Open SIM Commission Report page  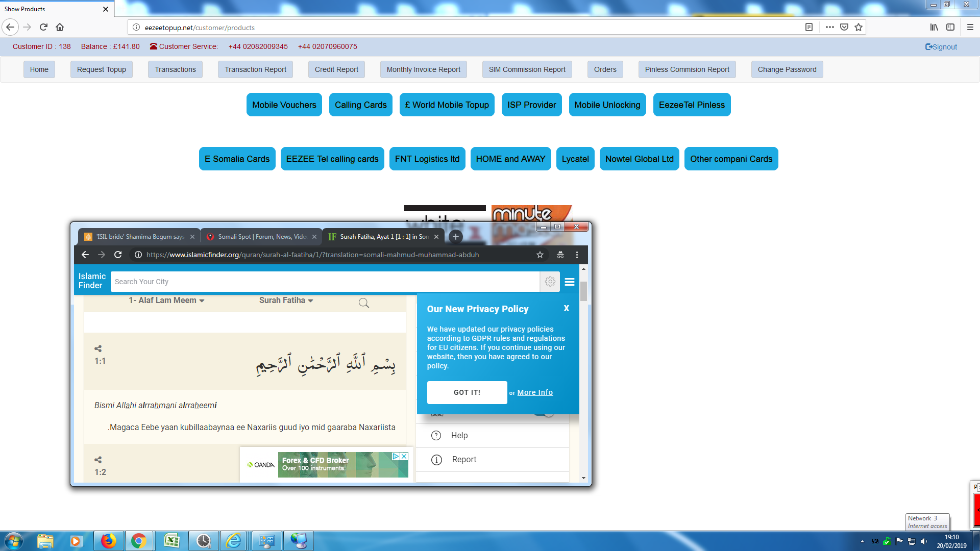click(527, 69)
